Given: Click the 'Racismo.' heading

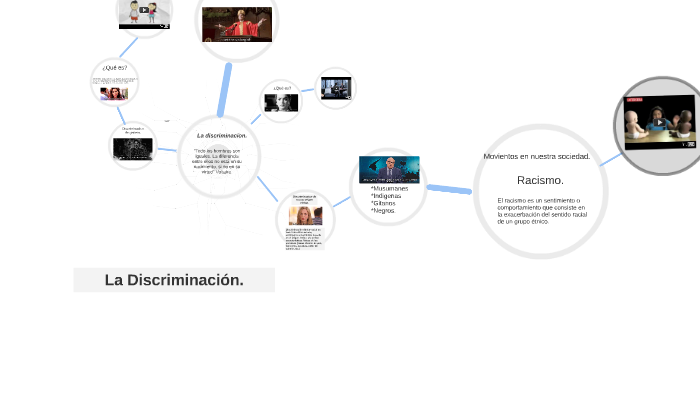Looking at the screenshot, I should [540, 180].
